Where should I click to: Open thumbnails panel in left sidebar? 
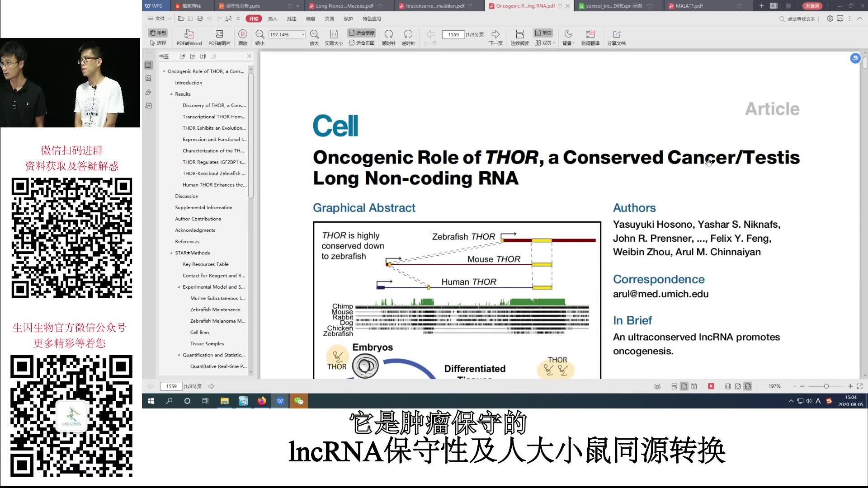pyautogui.click(x=148, y=79)
